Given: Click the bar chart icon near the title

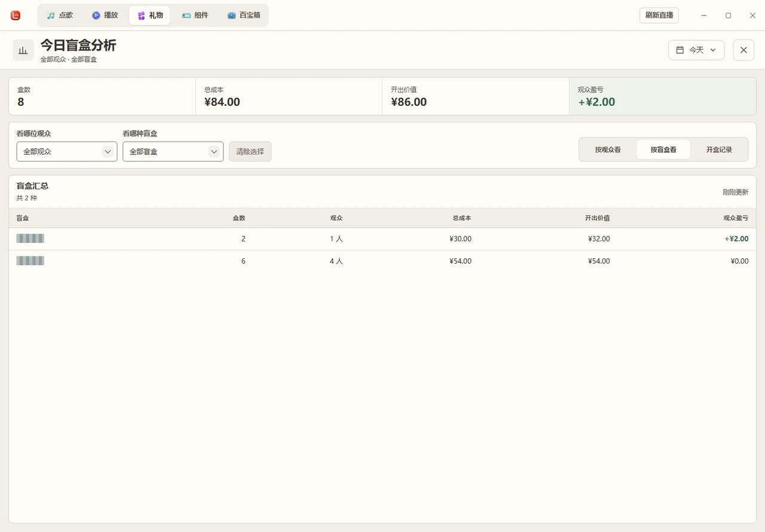Looking at the screenshot, I should 23,50.
